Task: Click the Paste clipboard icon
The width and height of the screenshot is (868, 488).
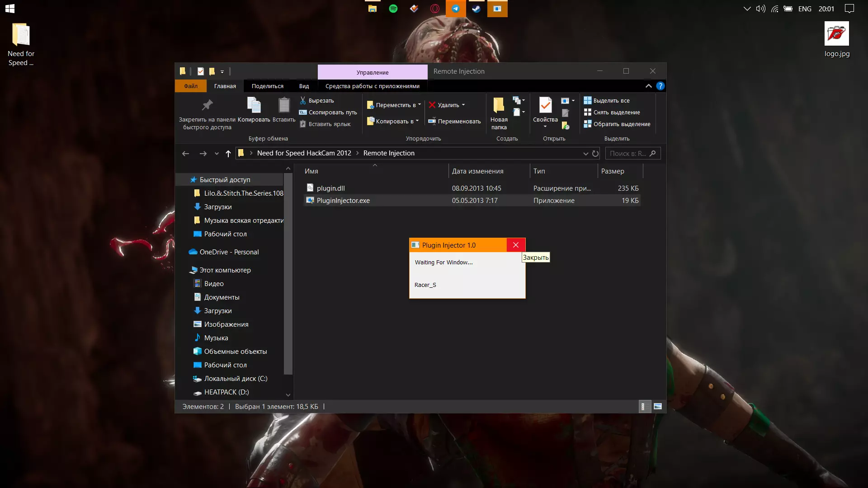Action: (x=284, y=105)
